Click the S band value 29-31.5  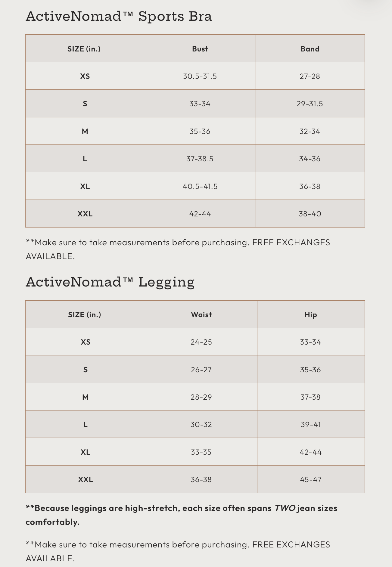tap(310, 104)
